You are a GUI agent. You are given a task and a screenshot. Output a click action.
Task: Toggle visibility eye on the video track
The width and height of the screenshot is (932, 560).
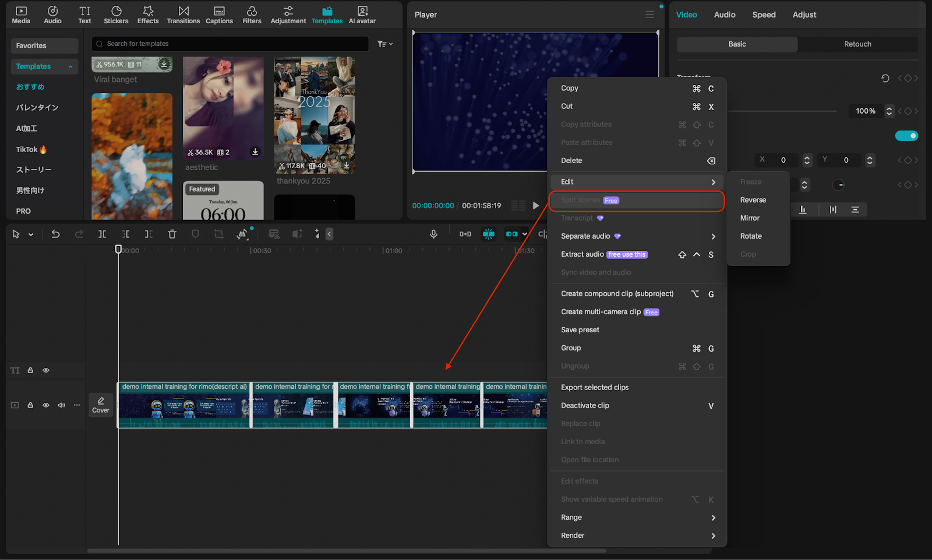point(46,405)
